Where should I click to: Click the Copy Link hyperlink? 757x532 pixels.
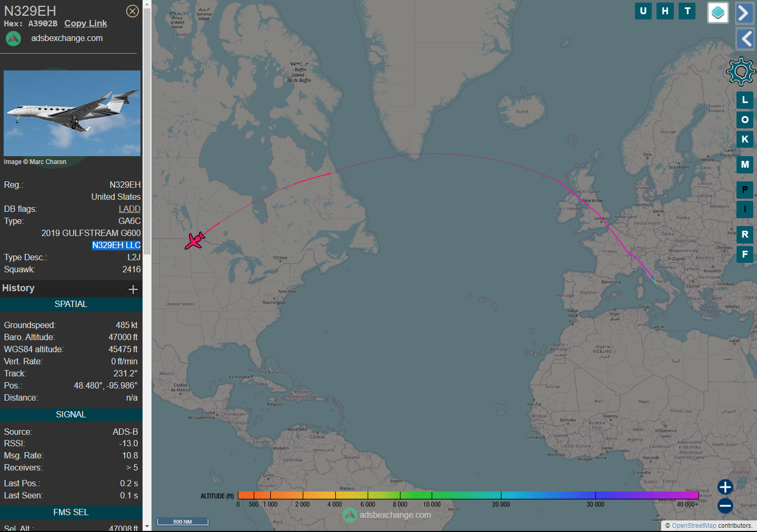(86, 23)
